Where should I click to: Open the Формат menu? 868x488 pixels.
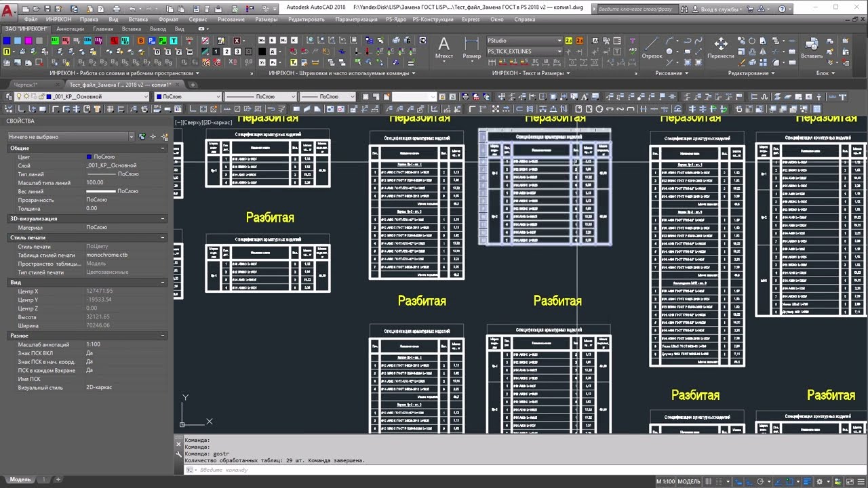[168, 20]
